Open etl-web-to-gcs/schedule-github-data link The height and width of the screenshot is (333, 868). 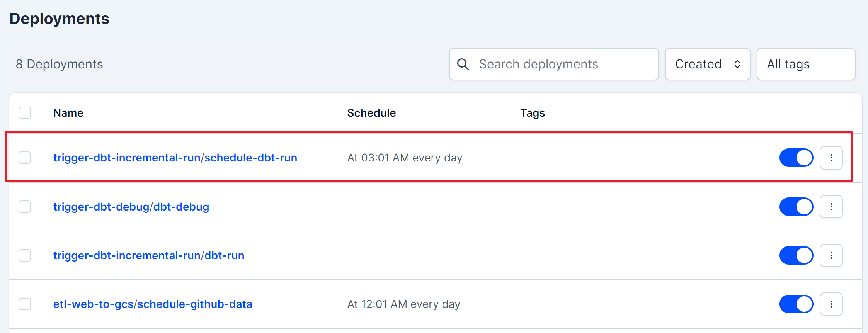[x=153, y=304]
